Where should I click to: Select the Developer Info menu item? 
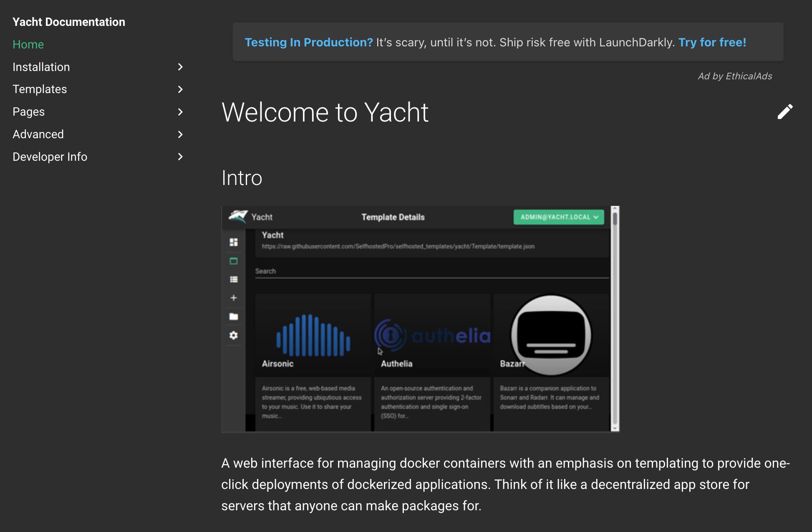(x=50, y=157)
